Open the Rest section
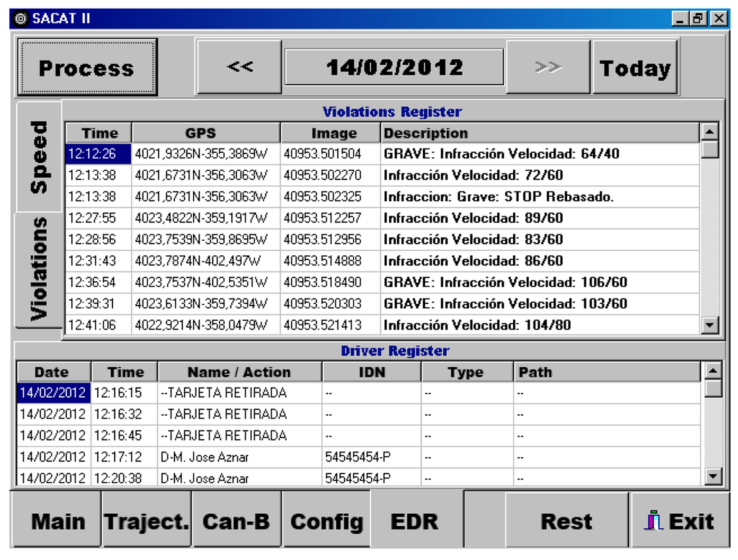The image size is (738, 560). (x=566, y=521)
